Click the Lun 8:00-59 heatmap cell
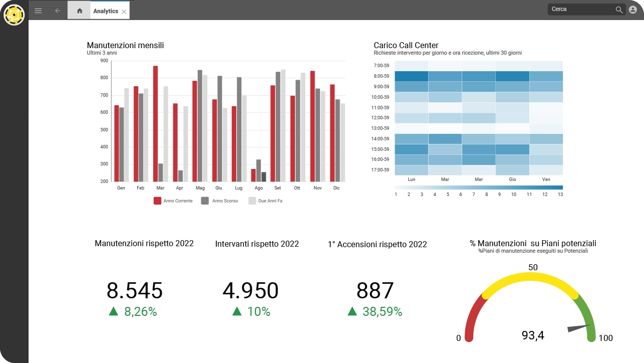644x363 pixels. pos(411,76)
